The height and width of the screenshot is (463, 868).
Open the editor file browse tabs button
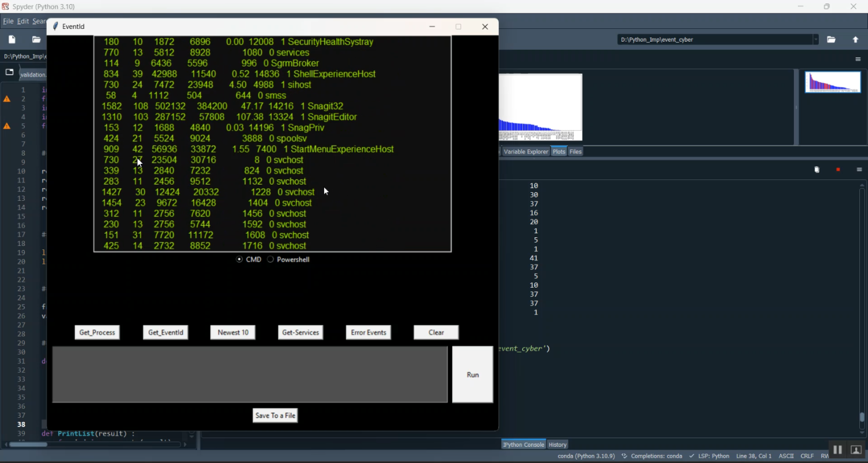(x=9, y=73)
